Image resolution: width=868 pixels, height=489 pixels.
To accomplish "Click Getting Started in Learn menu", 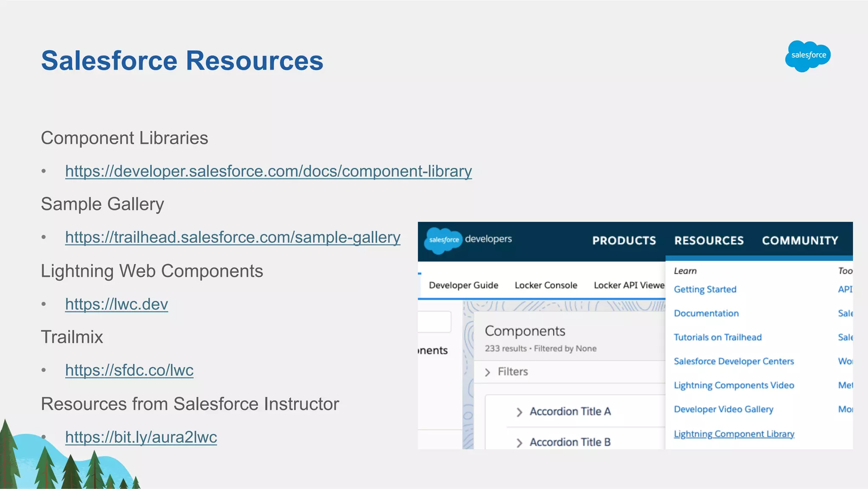I will tap(705, 289).
